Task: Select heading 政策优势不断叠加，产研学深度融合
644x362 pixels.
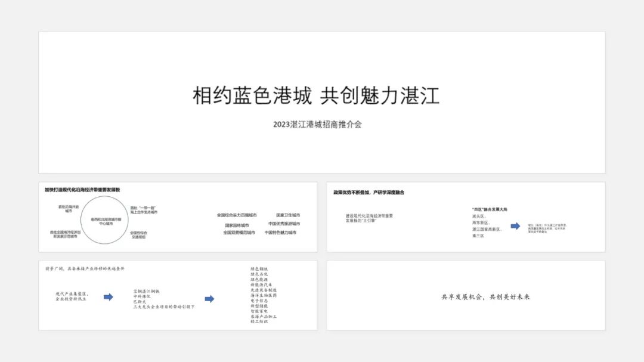Action: click(x=369, y=192)
